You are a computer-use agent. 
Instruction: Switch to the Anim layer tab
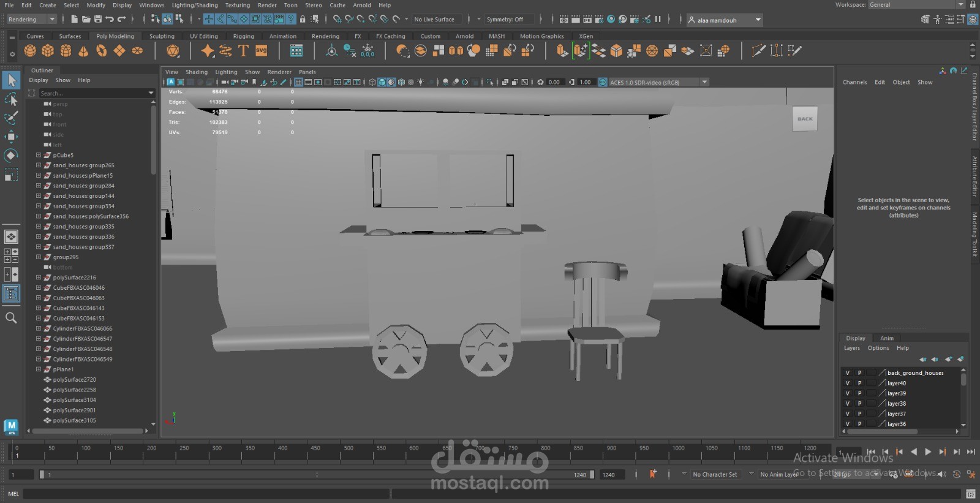coord(886,338)
